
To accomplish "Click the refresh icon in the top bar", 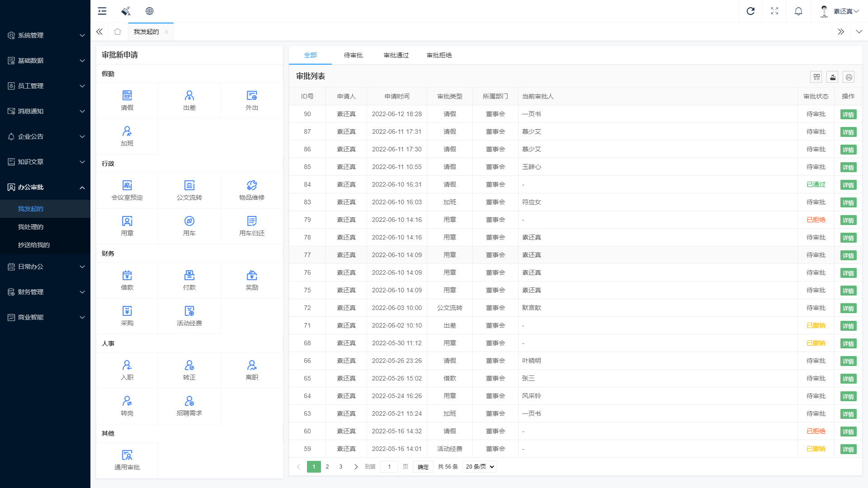I will tap(750, 11).
